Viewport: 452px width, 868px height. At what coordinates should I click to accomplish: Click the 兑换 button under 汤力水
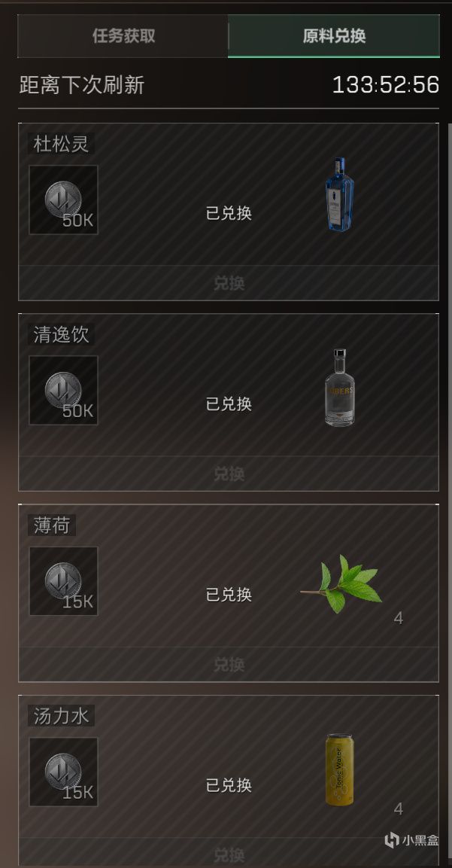(x=229, y=852)
